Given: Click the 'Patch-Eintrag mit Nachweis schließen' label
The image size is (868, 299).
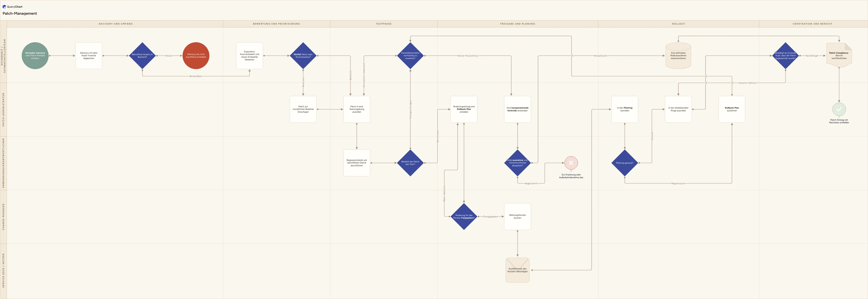Looking at the screenshot, I should coord(839,121).
